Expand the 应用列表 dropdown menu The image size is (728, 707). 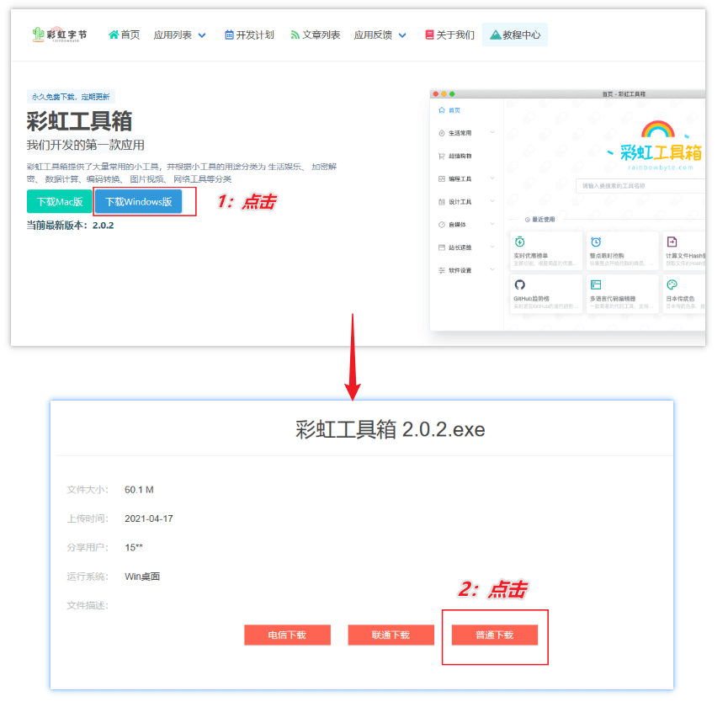[178, 35]
